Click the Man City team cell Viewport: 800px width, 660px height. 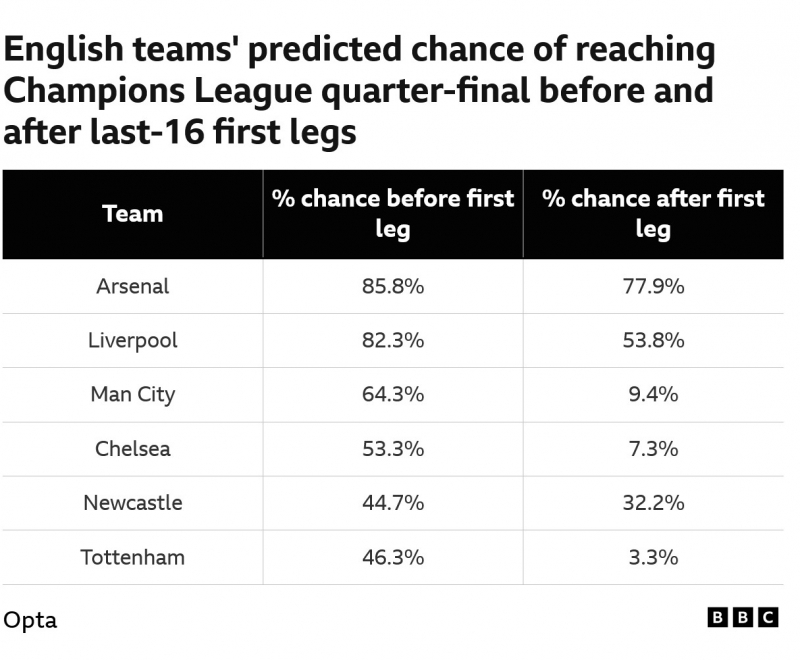pyautogui.click(x=133, y=394)
